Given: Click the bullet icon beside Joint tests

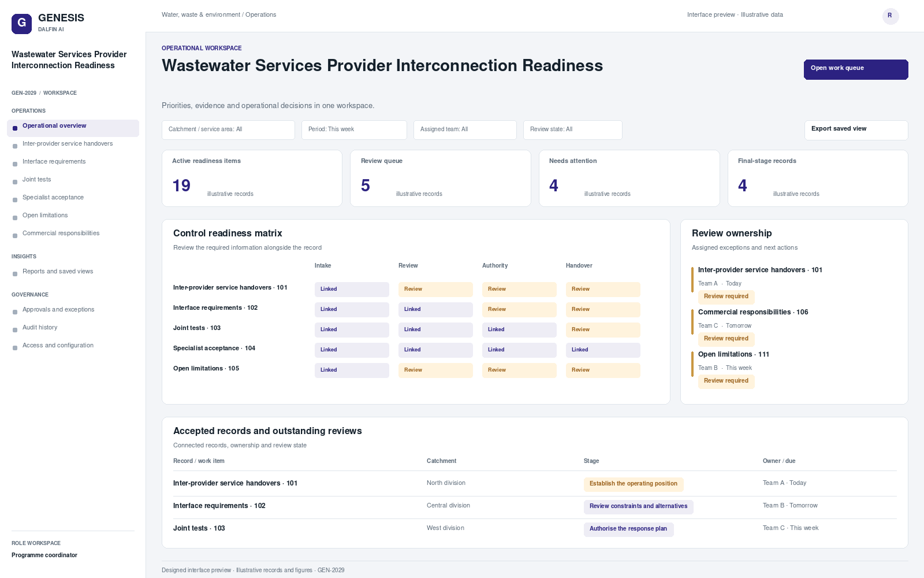Looking at the screenshot, I should click(x=15, y=182).
